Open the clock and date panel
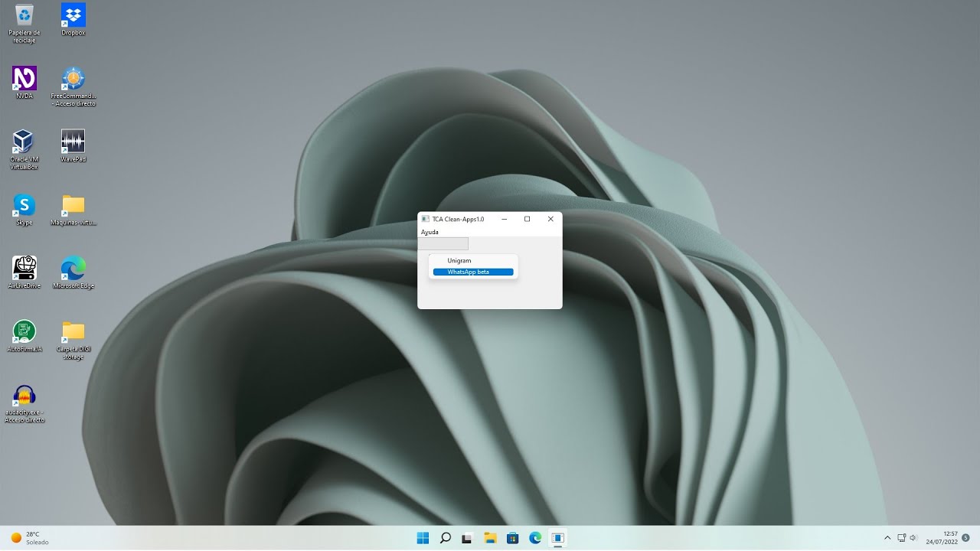Viewport: 980px width, 551px height. point(942,538)
